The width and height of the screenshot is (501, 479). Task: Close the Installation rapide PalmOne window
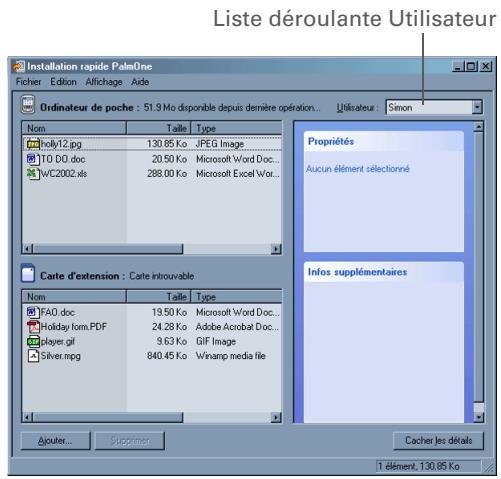pyautogui.click(x=486, y=66)
